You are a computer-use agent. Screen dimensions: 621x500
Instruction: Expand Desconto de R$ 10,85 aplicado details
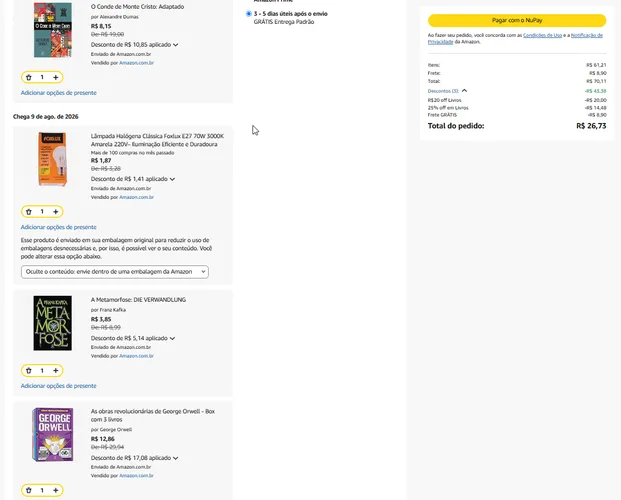pos(134,45)
